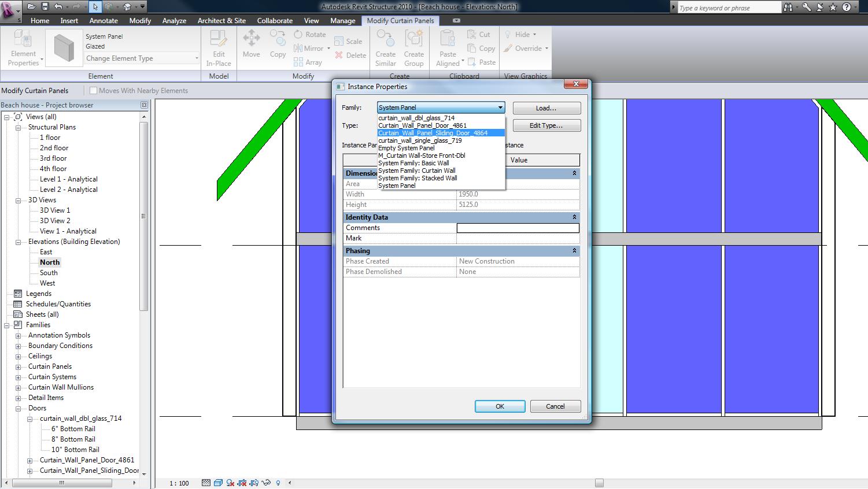Click Temporary Hide/Isolate glasses icon

[267, 483]
